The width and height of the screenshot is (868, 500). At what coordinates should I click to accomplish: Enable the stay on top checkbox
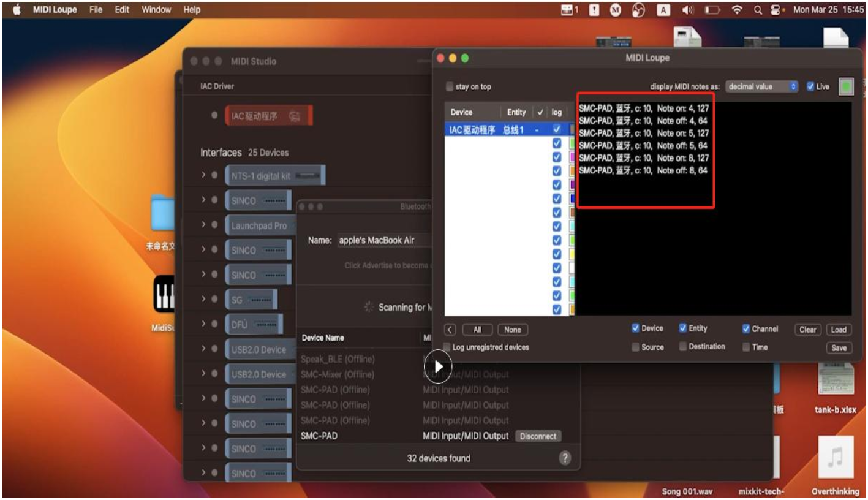[x=450, y=87]
